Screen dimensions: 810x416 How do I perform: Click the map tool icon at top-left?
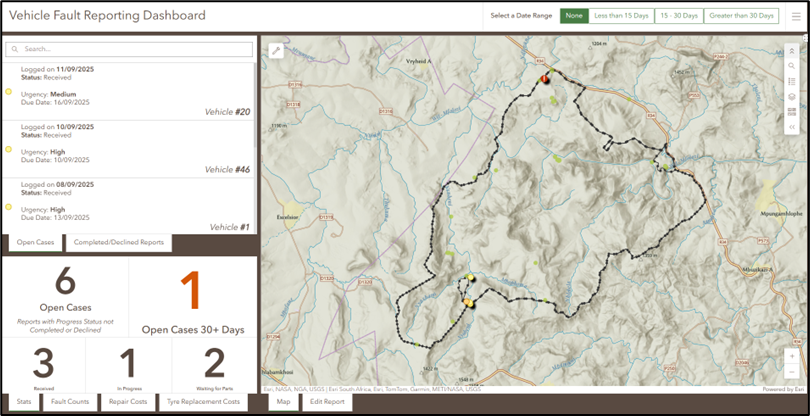coord(276,51)
